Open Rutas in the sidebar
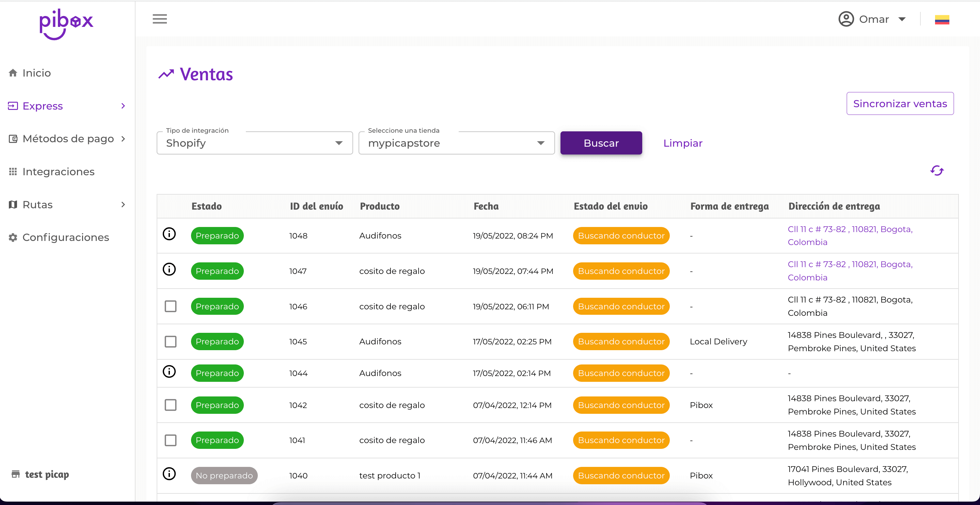Viewport: 980px width, 505px height. tap(37, 205)
